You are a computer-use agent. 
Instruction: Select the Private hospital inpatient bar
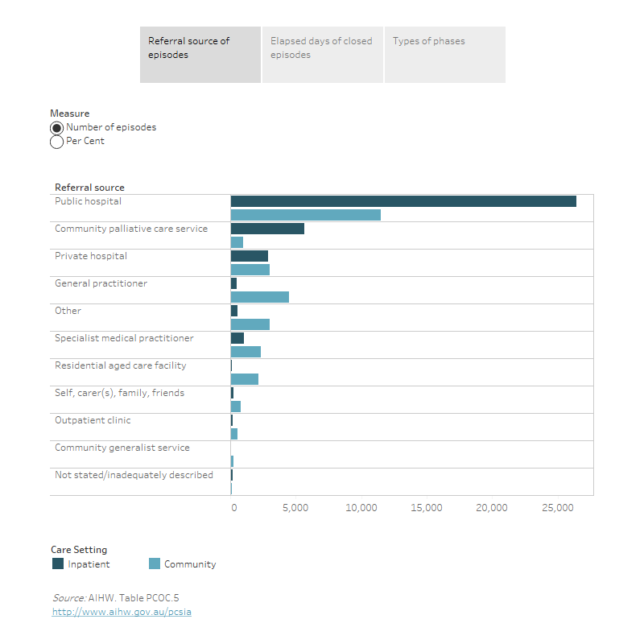click(x=249, y=256)
